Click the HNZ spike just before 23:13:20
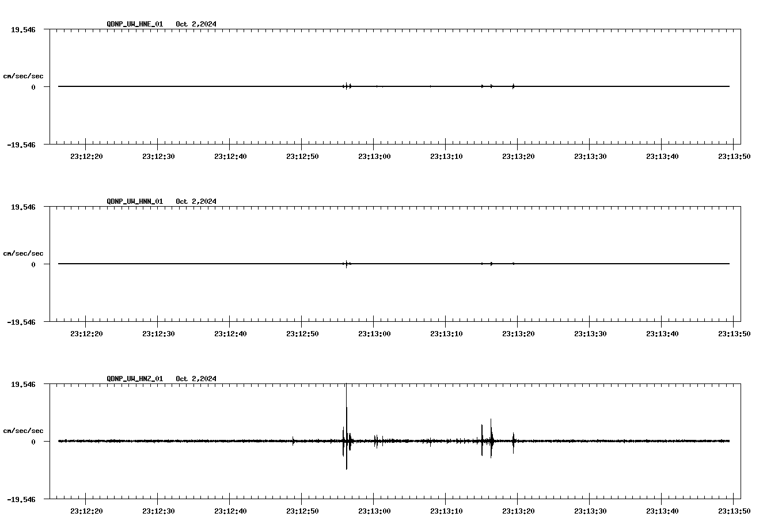 pyautogui.click(x=513, y=442)
